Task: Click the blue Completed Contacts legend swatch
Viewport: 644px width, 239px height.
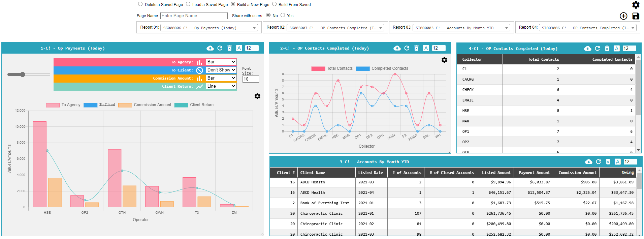Action: point(363,68)
